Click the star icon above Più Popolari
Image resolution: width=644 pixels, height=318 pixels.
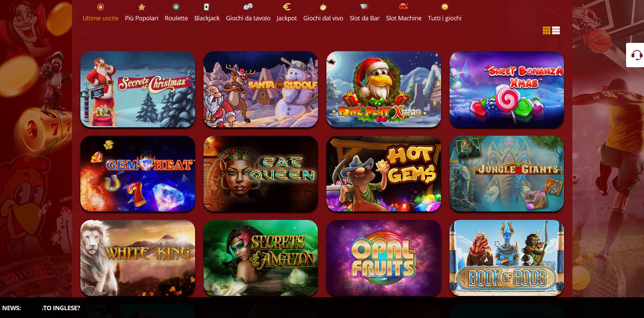[x=141, y=7]
